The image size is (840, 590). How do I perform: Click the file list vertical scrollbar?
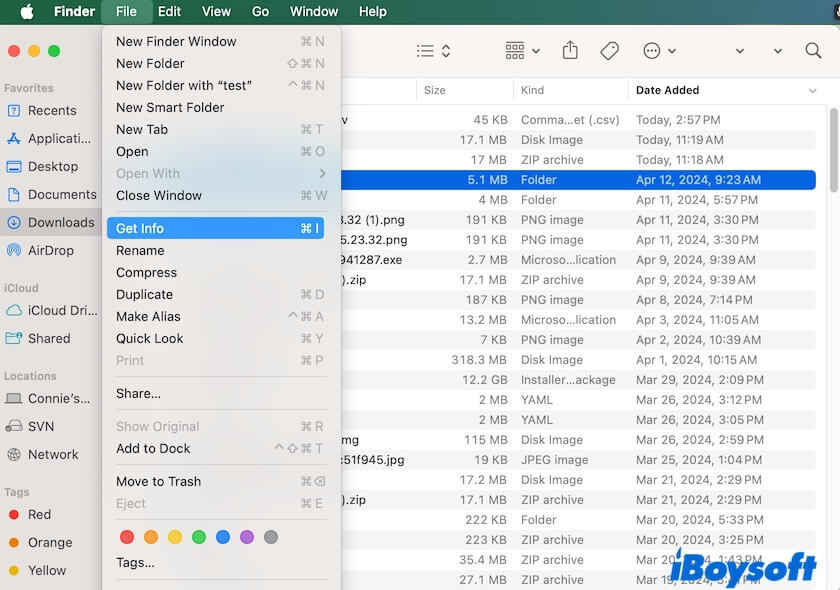(833, 150)
